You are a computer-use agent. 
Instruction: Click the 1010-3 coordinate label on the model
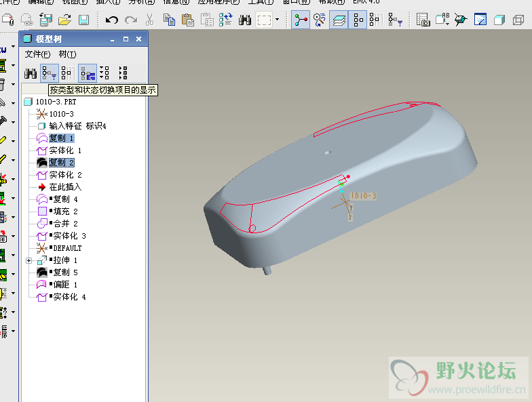pos(363,195)
